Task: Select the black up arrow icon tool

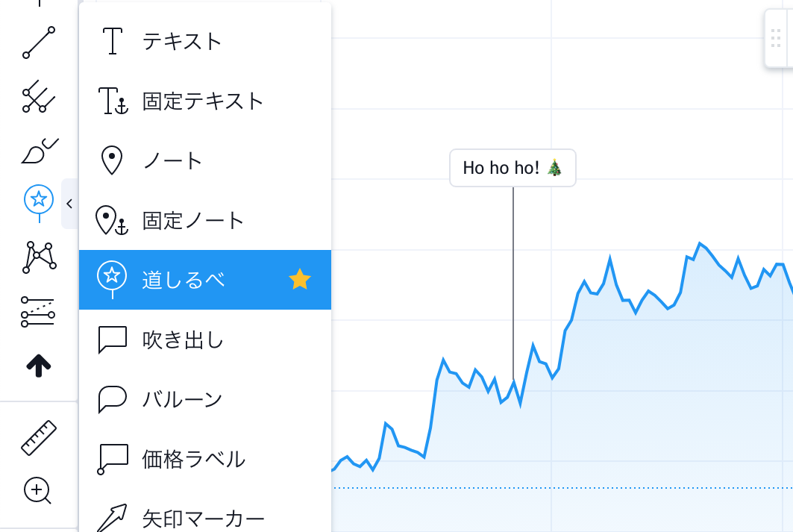Action: (x=39, y=365)
